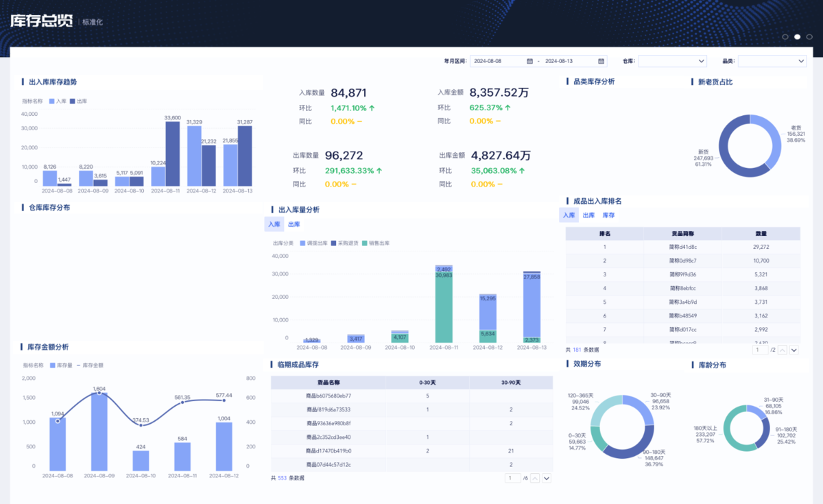
Task: Click the first carousel dot in header
Action: tap(785, 36)
